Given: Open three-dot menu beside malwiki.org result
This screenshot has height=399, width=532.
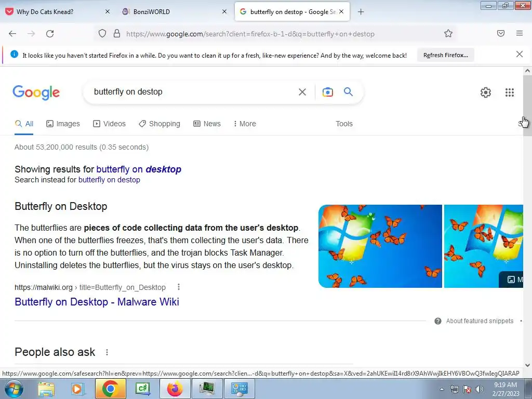Looking at the screenshot, I should pyautogui.click(x=179, y=287).
